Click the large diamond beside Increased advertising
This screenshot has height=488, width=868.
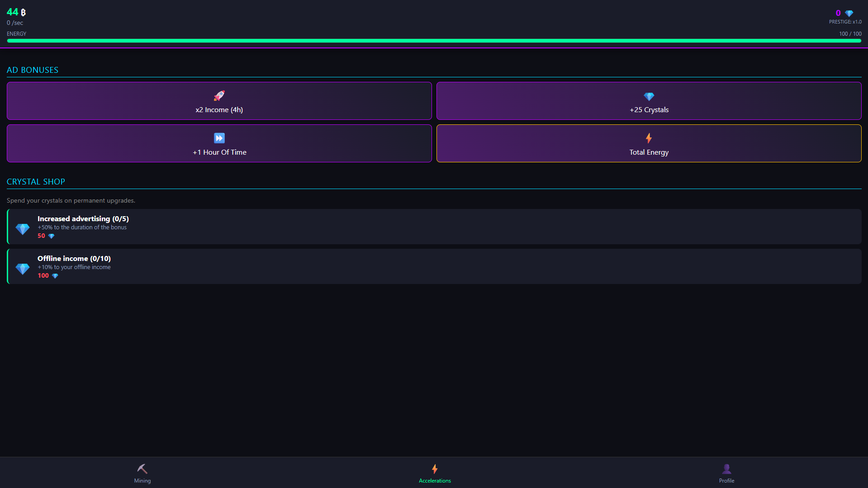coord(23,229)
